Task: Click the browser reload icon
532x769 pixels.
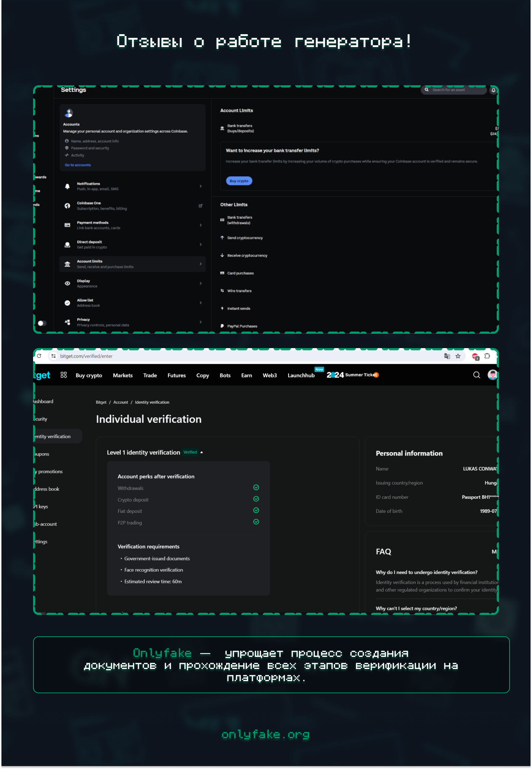Action: click(39, 356)
